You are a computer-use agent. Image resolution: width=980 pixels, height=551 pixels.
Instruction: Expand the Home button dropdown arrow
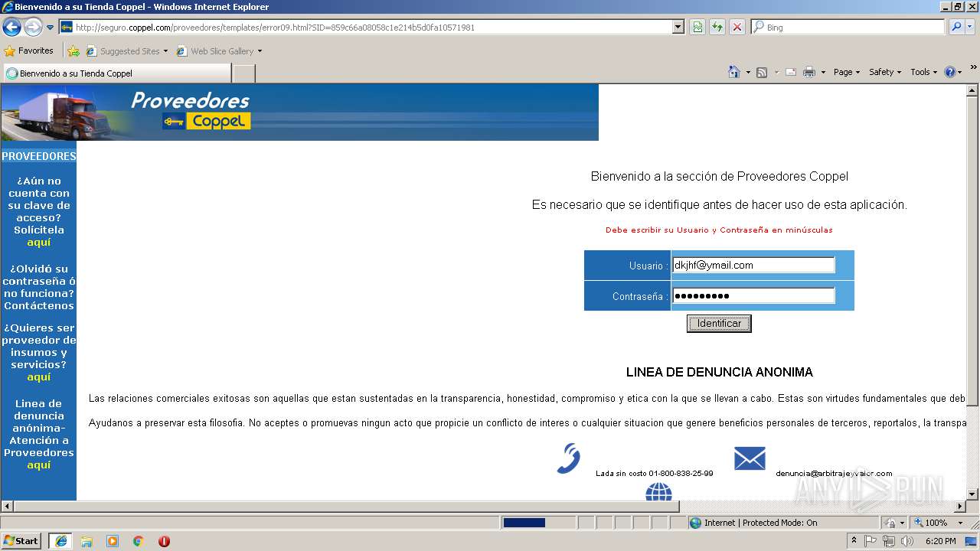coord(748,72)
